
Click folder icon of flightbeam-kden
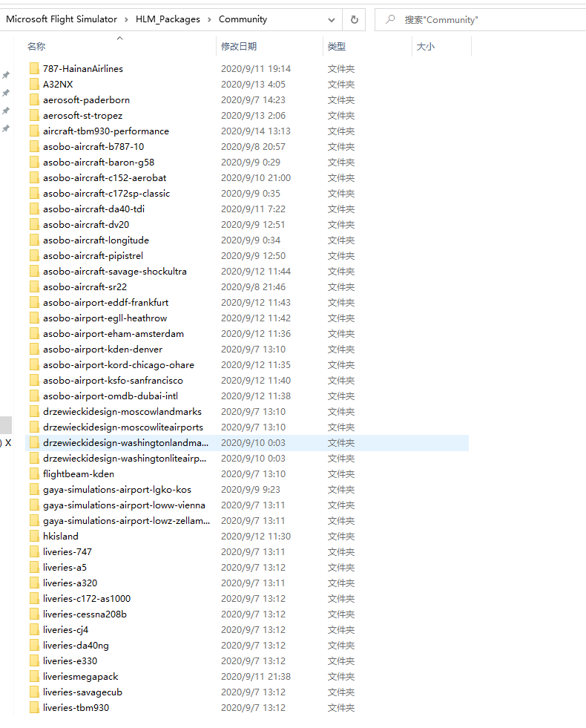point(34,473)
